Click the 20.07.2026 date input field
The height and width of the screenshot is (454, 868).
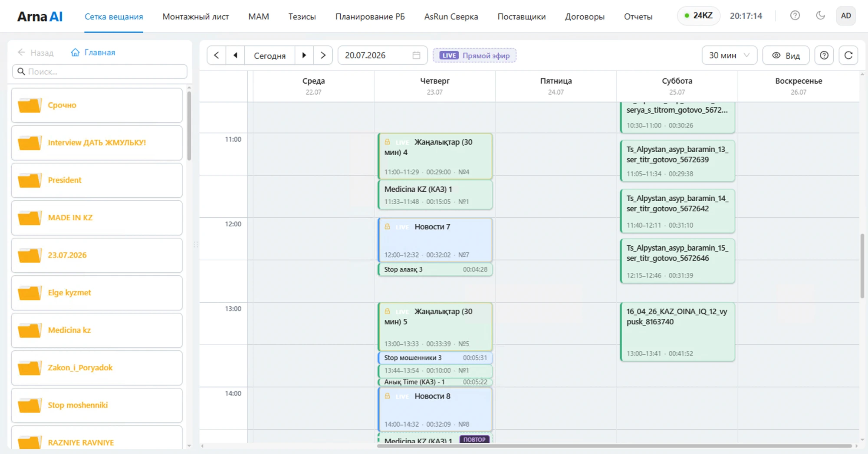tap(382, 56)
